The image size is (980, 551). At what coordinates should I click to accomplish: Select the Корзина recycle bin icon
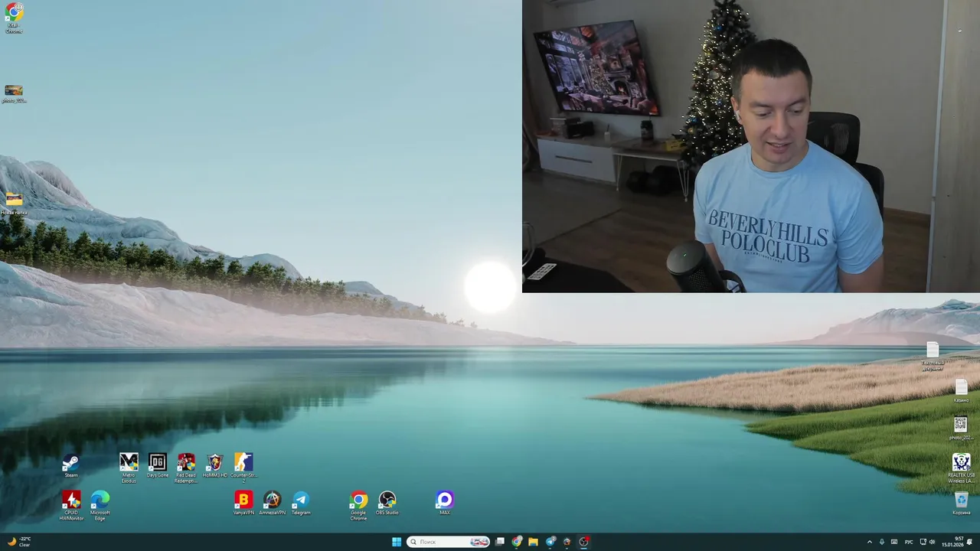pos(962,504)
